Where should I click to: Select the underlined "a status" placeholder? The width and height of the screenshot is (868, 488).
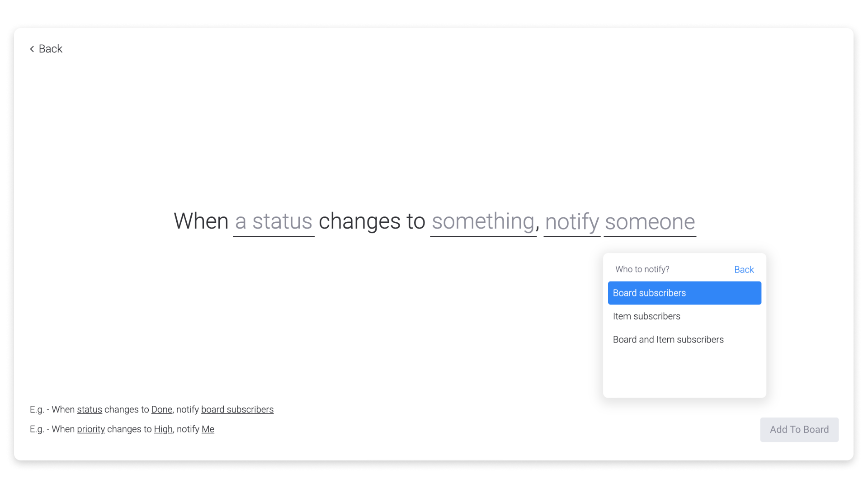[x=273, y=221]
